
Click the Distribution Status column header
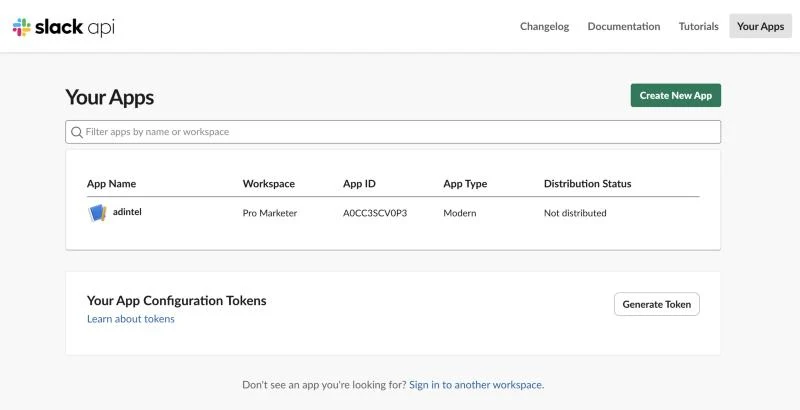(x=587, y=184)
